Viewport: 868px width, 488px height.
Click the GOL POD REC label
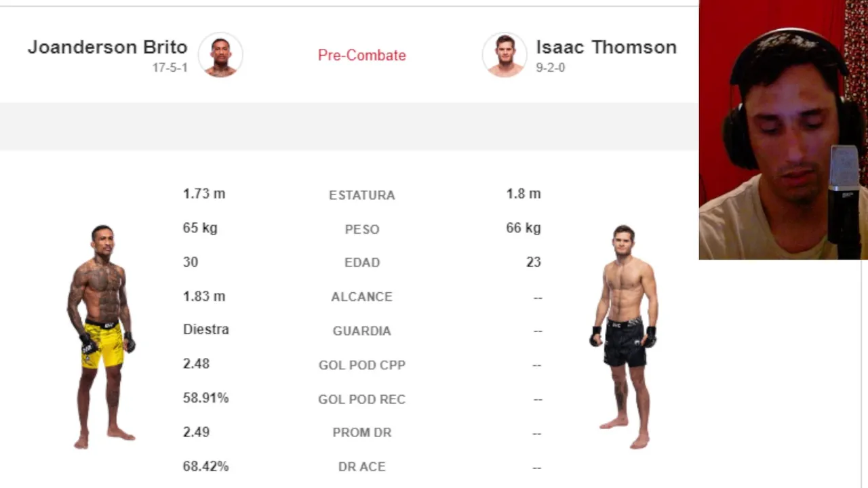[361, 399]
